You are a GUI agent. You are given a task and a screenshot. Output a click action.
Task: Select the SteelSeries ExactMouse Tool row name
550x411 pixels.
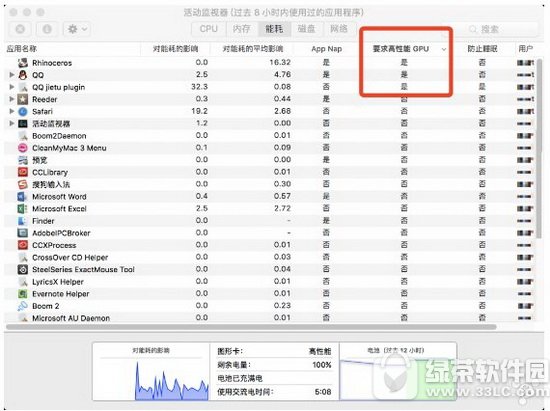[x=83, y=270]
